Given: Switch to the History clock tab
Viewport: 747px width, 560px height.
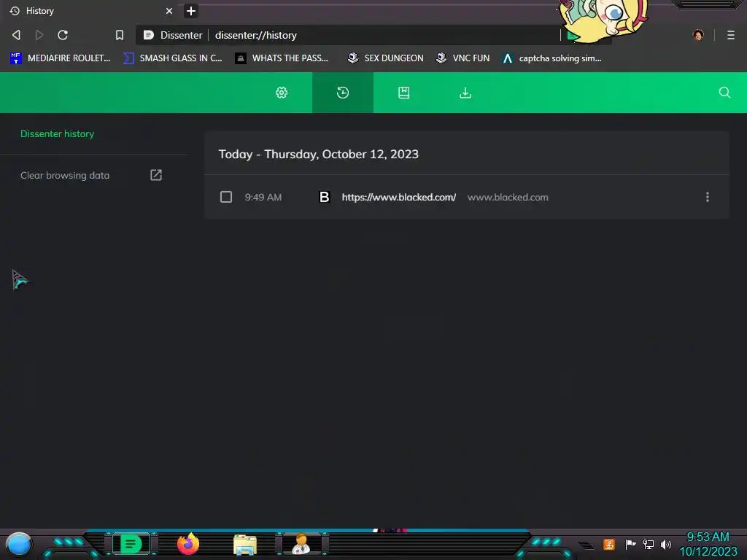Looking at the screenshot, I should pos(343,93).
